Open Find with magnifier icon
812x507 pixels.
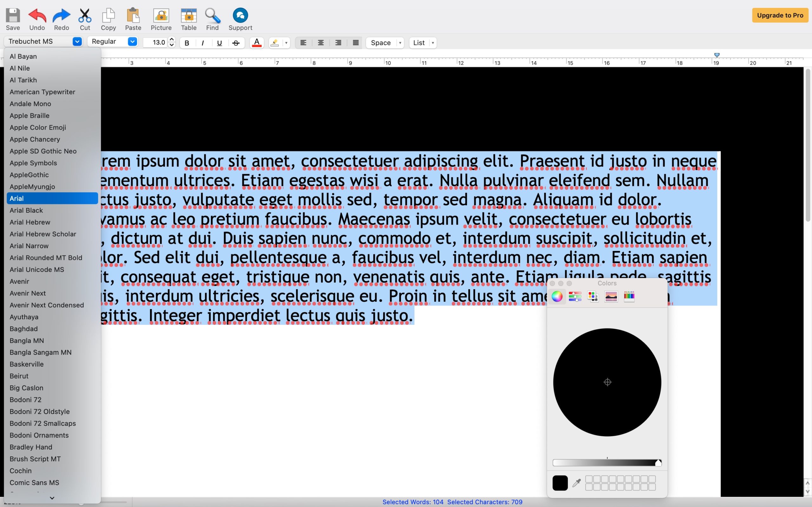tap(213, 16)
